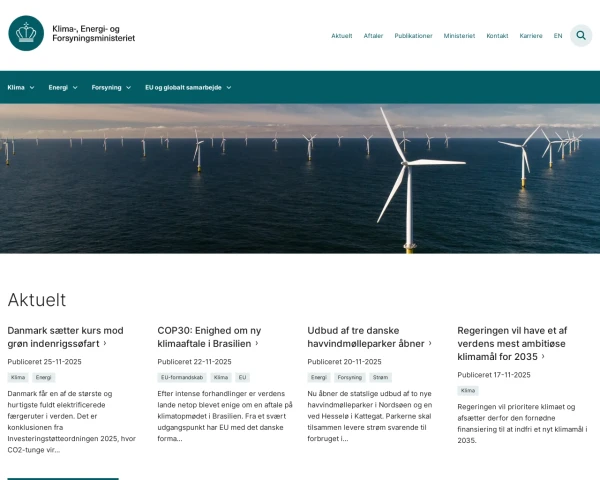Screen dimensions: 600x480
Task: Open the Kontakt link
Action: [497, 36]
